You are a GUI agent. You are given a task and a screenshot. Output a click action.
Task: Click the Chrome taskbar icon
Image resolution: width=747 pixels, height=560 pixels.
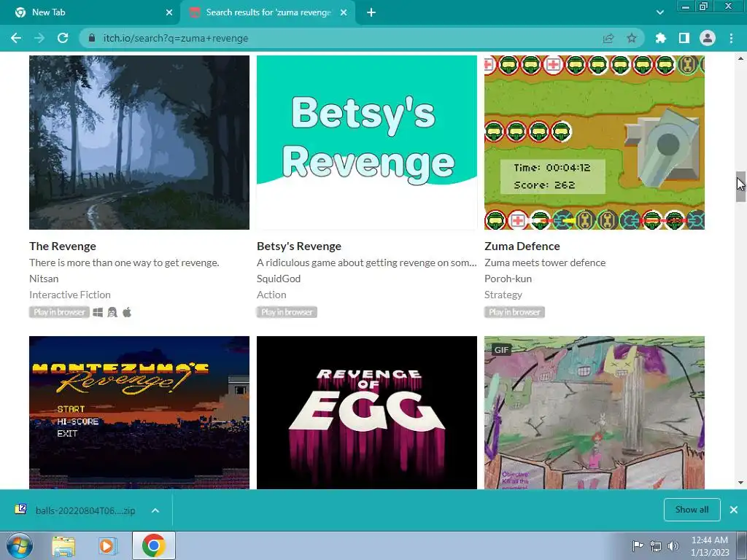(x=153, y=545)
